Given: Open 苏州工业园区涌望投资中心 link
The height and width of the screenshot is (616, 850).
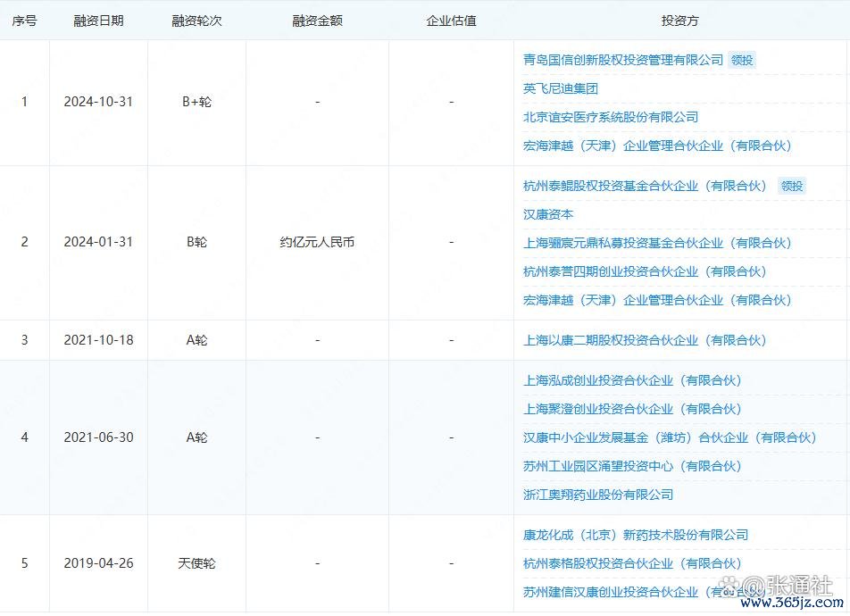Looking at the screenshot, I should [632, 466].
